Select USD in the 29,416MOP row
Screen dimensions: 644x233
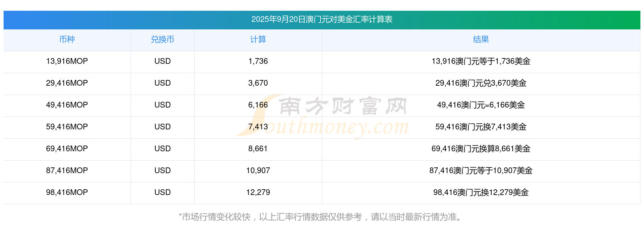point(162,83)
